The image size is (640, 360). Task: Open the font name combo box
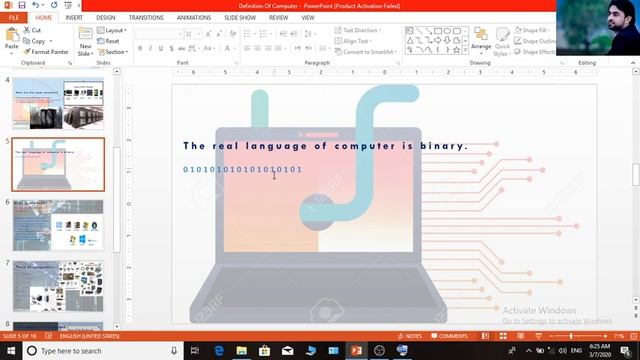pos(159,34)
